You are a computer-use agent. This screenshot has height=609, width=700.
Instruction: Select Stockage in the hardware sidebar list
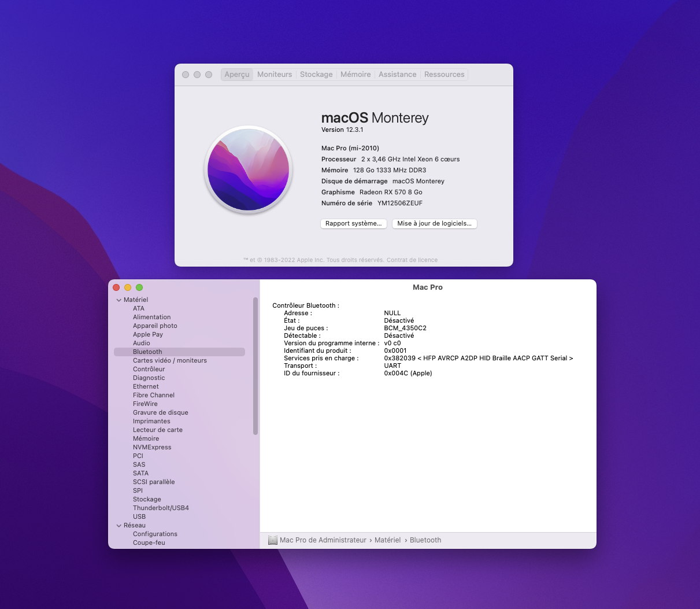147,499
